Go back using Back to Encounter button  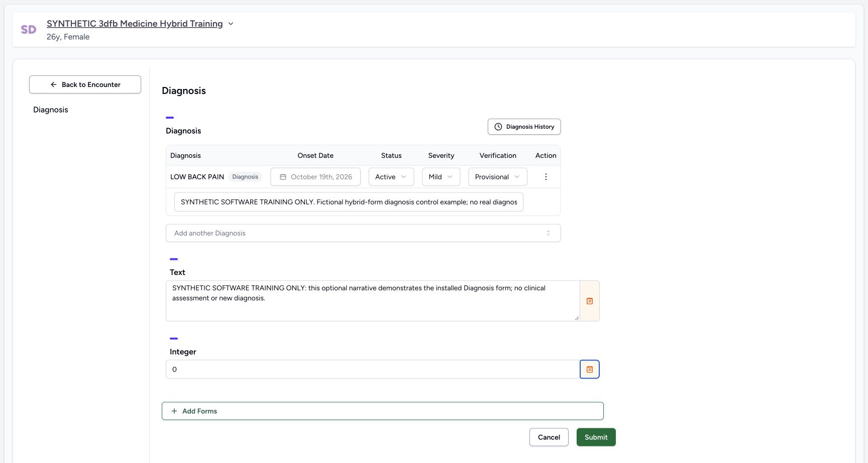85,84
